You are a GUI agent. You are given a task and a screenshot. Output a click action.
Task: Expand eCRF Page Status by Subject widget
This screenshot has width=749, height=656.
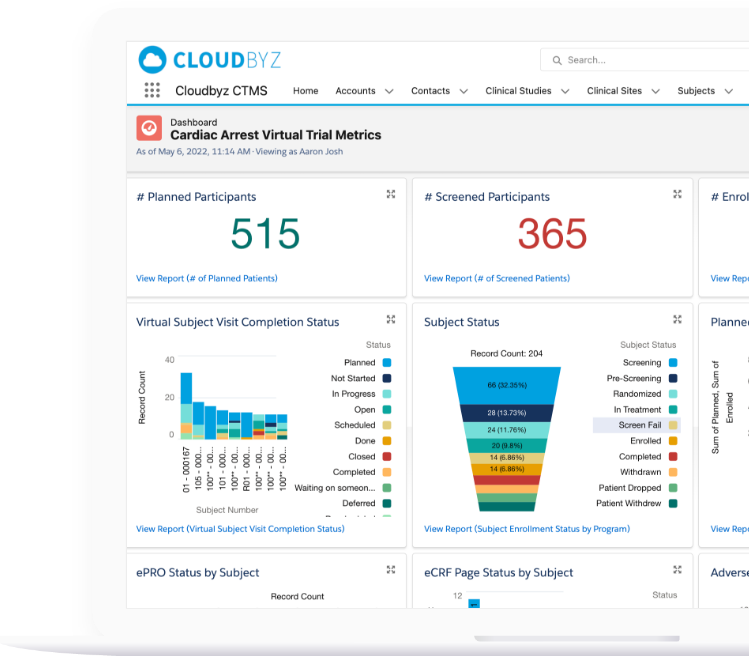[x=678, y=570]
